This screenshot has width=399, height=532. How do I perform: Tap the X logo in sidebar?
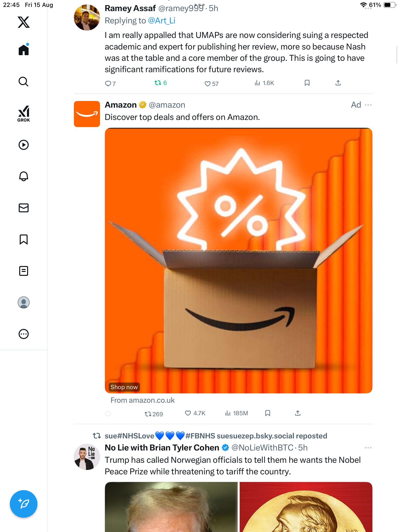point(24,22)
